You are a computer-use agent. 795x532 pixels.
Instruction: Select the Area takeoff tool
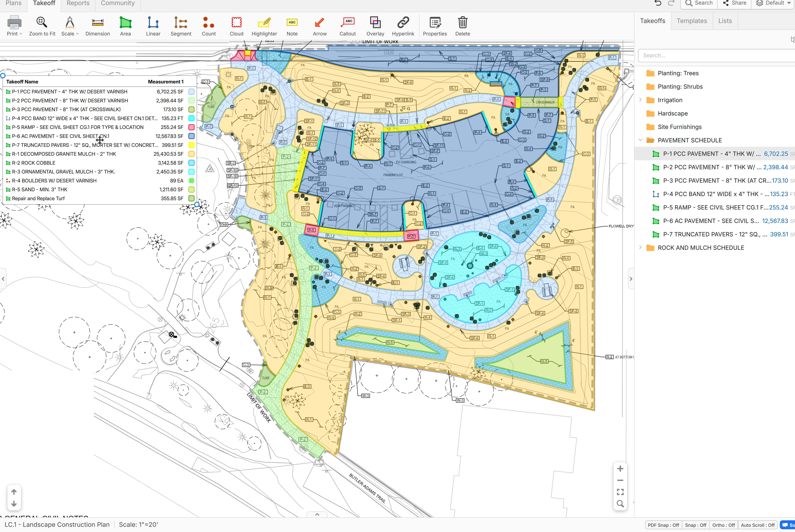tap(125, 26)
